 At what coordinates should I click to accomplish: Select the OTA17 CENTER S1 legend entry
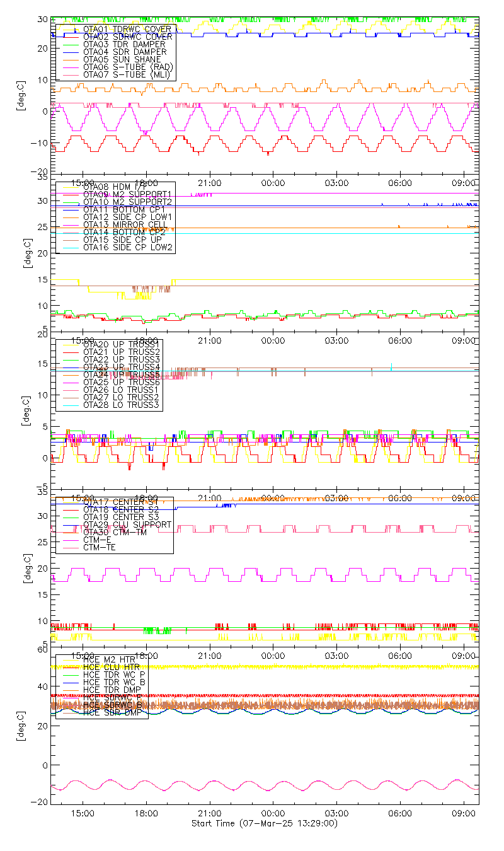pos(120,502)
